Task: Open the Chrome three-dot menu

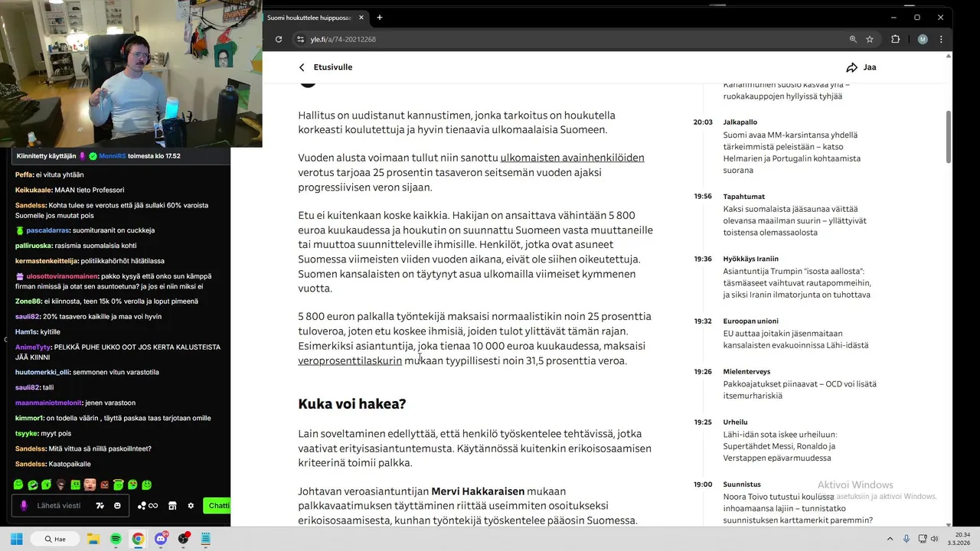Action: [x=941, y=39]
